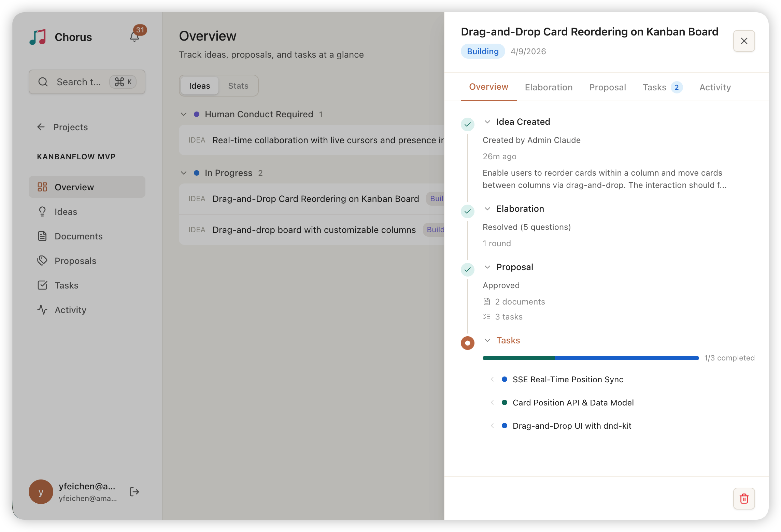Image resolution: width=781 pixels, height=532 pixels.
Task: Click the logout icon beside user email
Action: (134, 492)
